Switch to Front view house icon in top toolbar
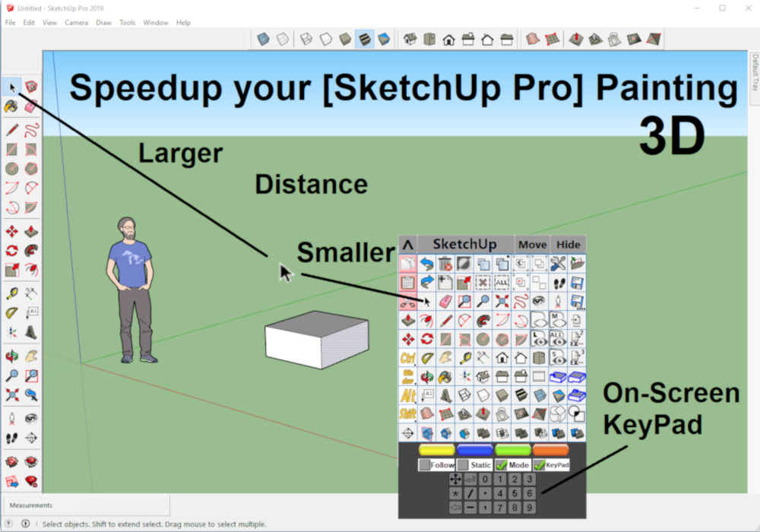This screenshot has height=532, width=760. [x=449, y=40]
